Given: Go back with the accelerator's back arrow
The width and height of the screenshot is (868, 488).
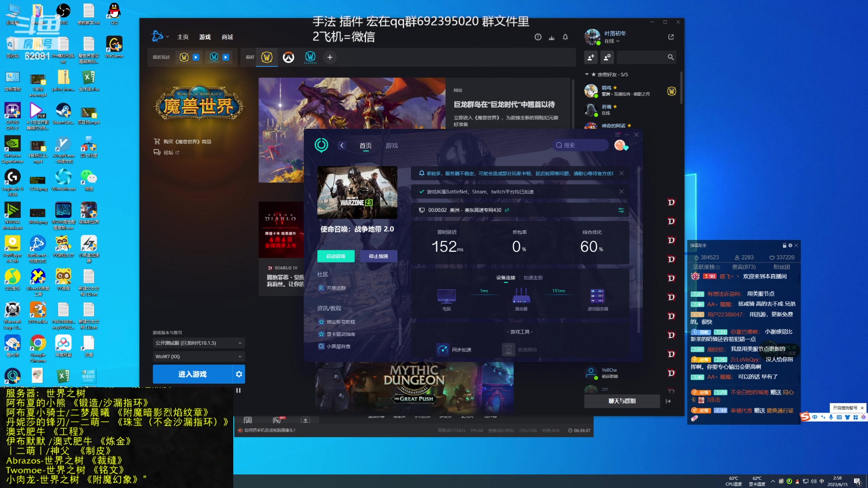Looking at the screenshot, I should (342, 145).
